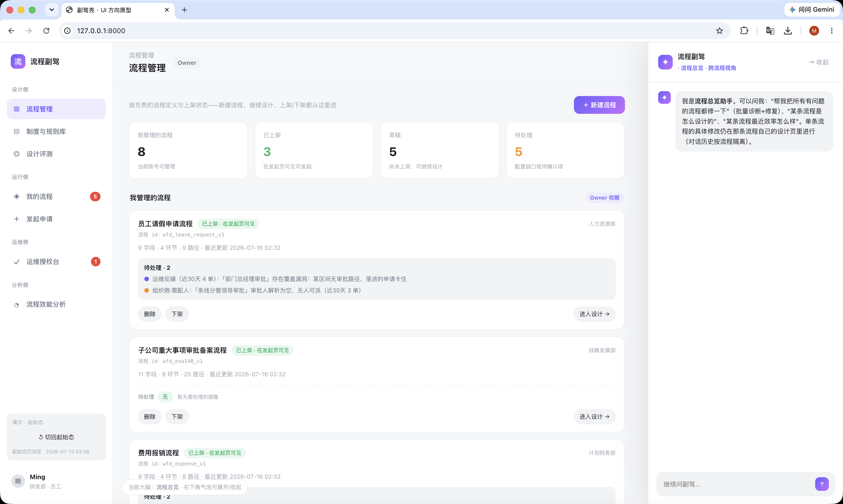Click the 制度与规则库 list icon
The height and width of the screenshot is (504, 843).
pyautogui.click(x=16, y=131)
